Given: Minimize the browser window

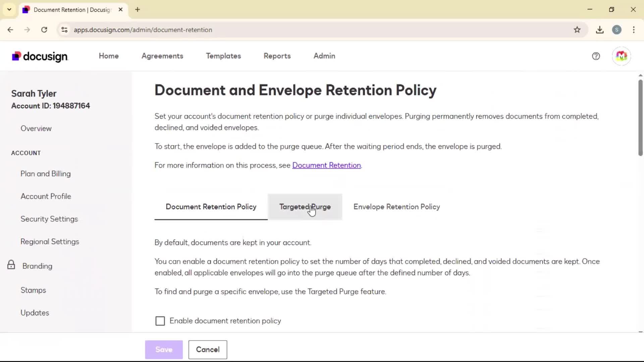Looking at the screenshot, I should coord(590,9).
